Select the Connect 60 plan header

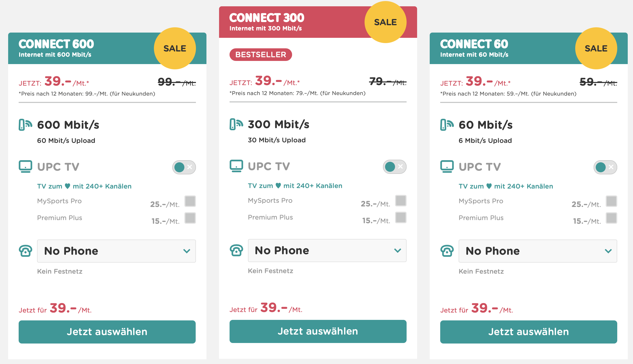coord(499,48)
